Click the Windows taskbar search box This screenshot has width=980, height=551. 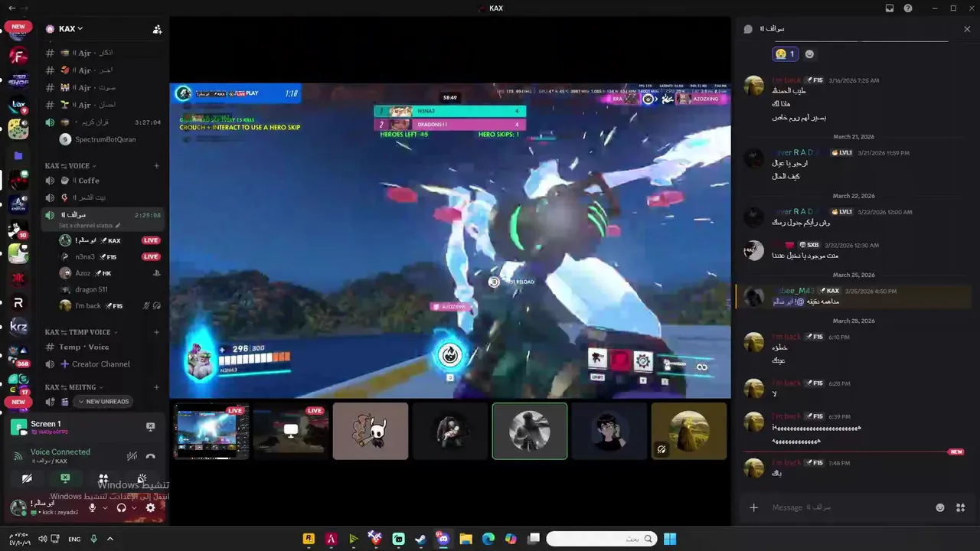602,539
